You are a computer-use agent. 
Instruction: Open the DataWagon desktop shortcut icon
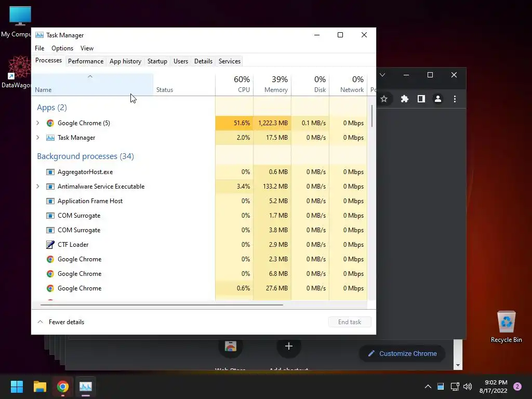click(19, 67)
